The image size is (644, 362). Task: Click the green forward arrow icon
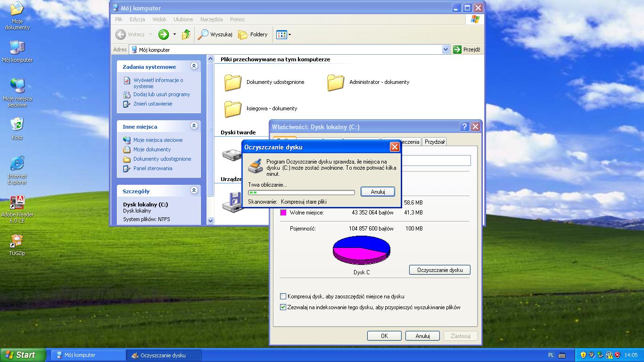point(164,34)
